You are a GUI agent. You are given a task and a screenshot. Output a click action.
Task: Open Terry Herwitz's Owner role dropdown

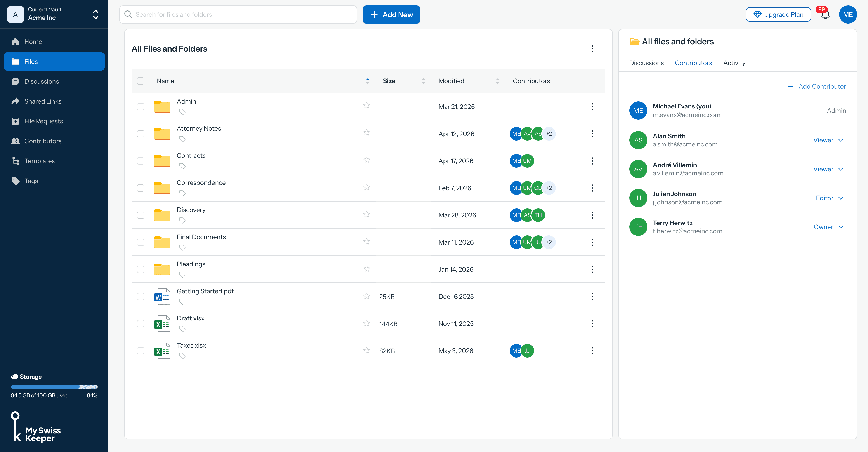coord(829,227)
